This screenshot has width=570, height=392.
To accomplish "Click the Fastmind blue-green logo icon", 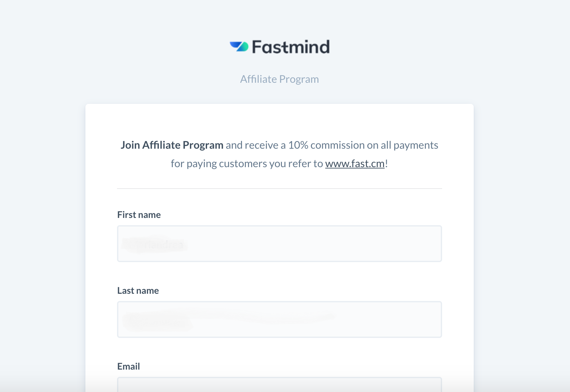I will pyautogui.click(x=239, y=46).
